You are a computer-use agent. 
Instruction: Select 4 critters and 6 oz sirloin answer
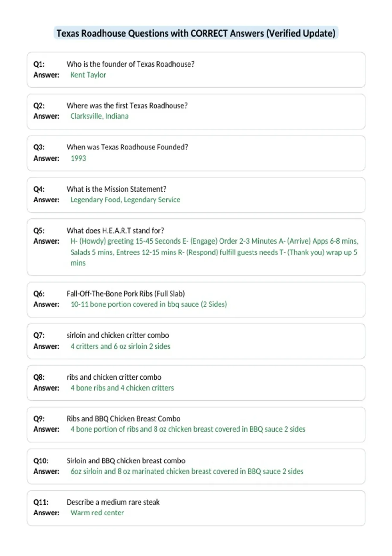(x=121, y=346)
